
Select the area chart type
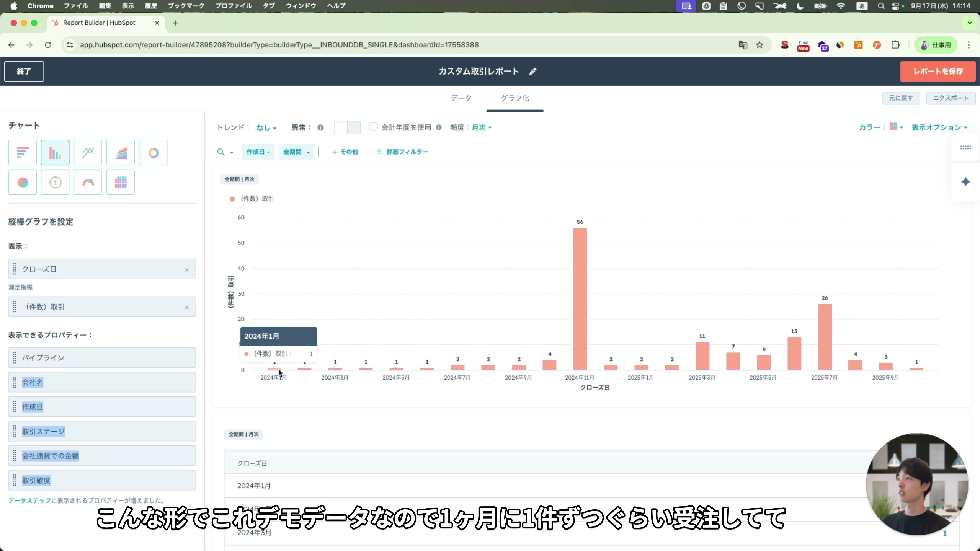[x=120, y=152]
